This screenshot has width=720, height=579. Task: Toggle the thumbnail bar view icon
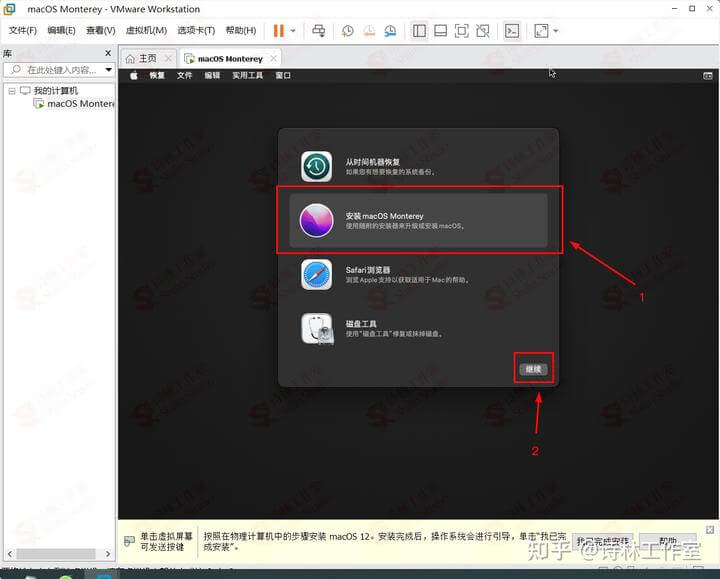[x=440, y=31]
